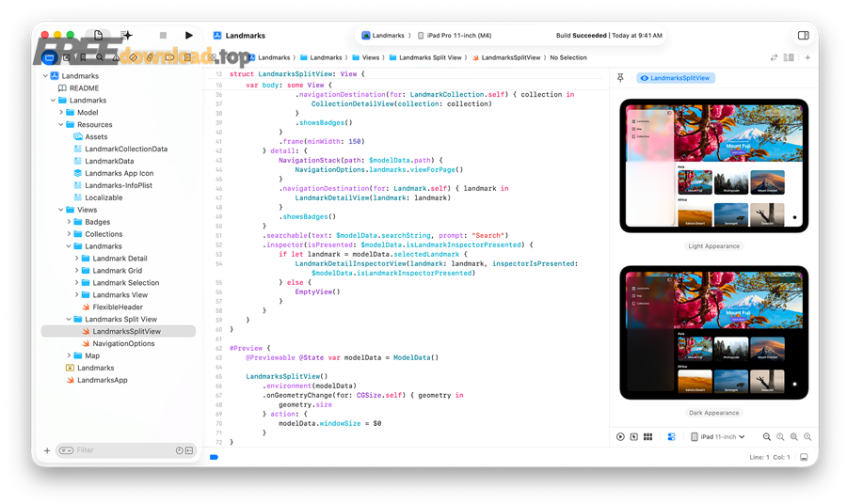Image resolution: width=847 pixels, height=504 pixels.
Task: Click the navigator document icon in the toolbar
Action: [x=98, y=35]
